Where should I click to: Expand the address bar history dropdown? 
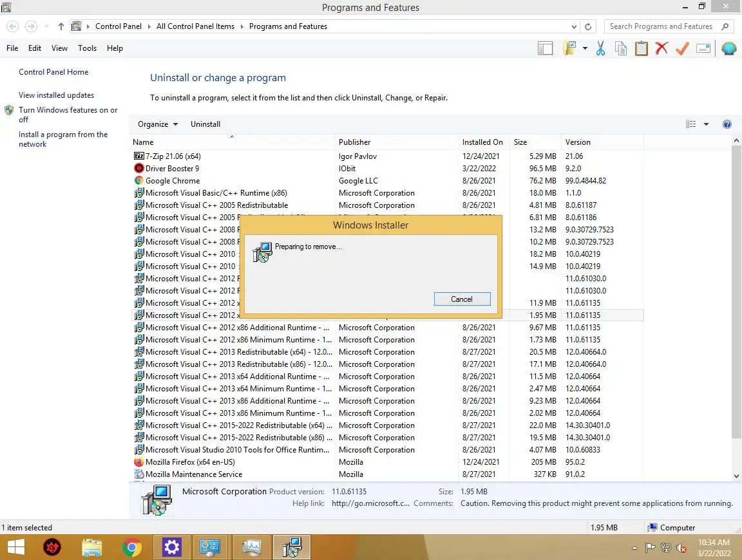point(574,26)
